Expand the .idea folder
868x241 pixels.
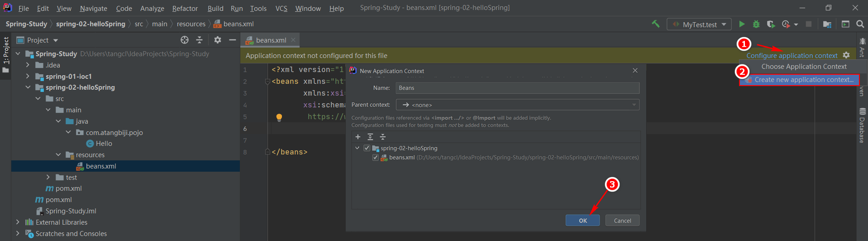point(28,65)
